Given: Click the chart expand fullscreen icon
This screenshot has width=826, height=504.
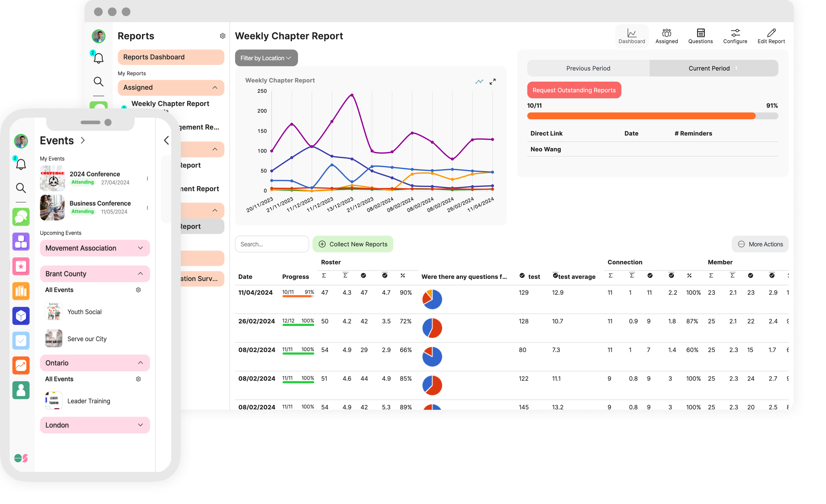Looking at the screenshot, I should (492, 82).
